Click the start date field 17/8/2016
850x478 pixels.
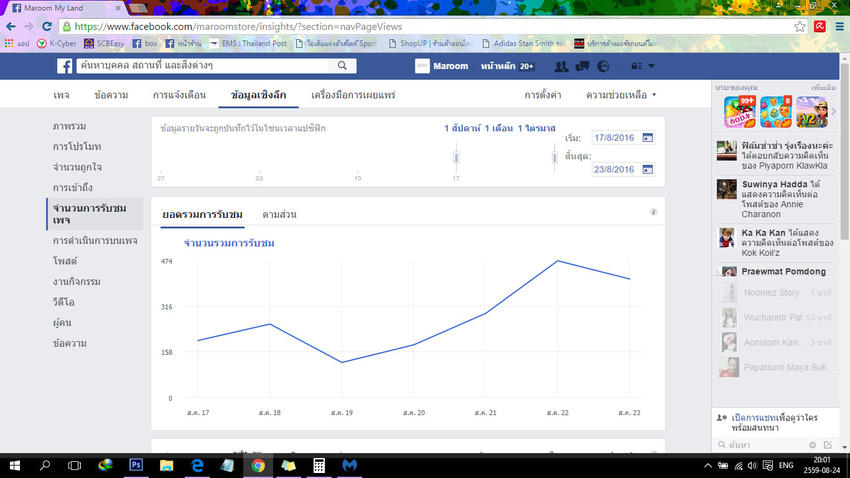(615, 138)
